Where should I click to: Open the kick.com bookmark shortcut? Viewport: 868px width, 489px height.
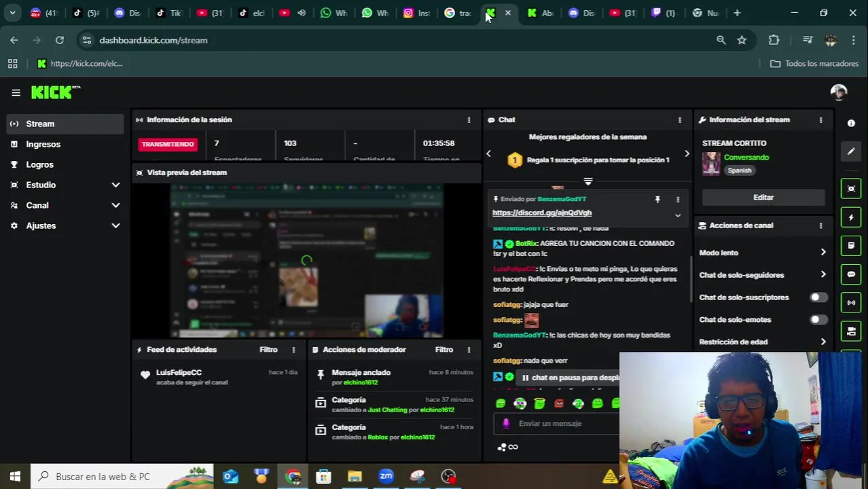pos(80,64)
